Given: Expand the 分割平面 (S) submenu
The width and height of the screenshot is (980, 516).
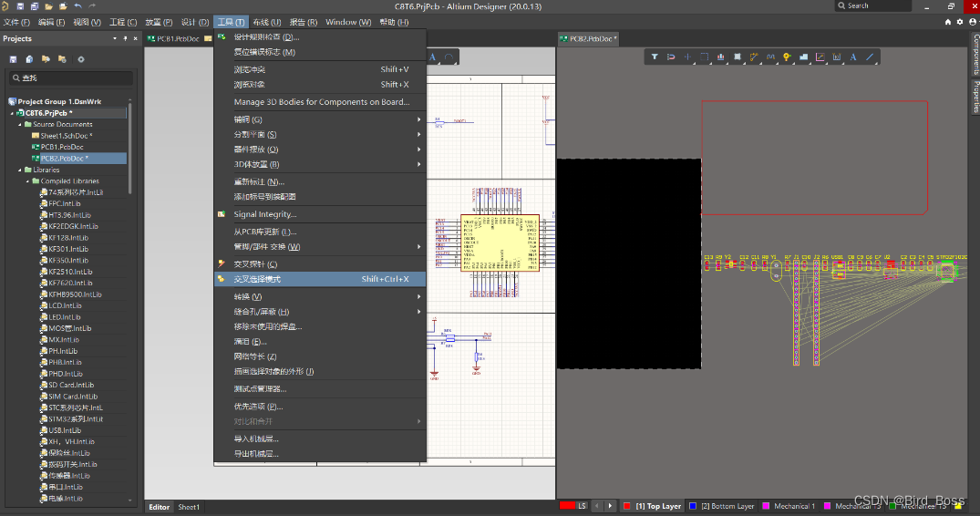Looking at the screenshot, I should [x=320, y=134].
